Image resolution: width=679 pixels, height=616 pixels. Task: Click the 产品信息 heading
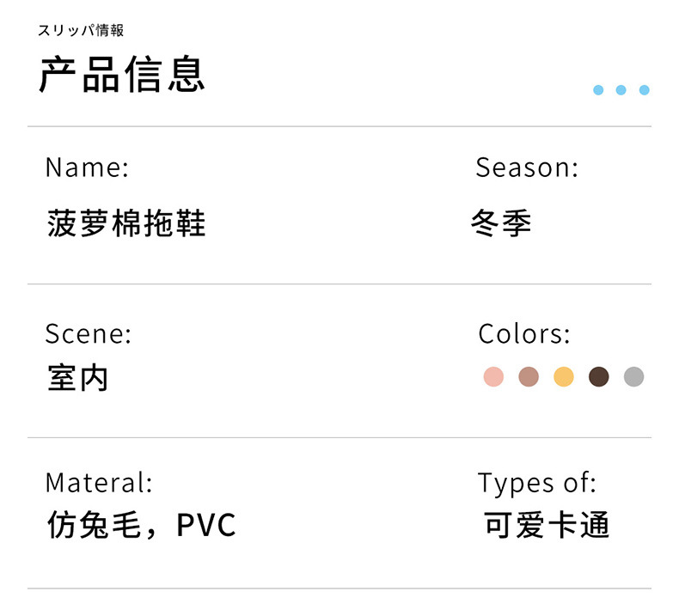122,74
